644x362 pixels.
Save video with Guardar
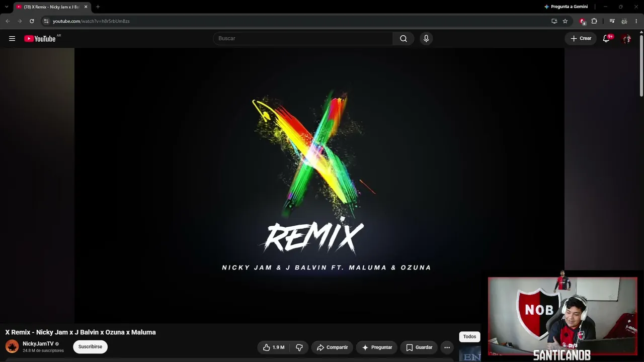pyautogui.click(x=419, y=347)
